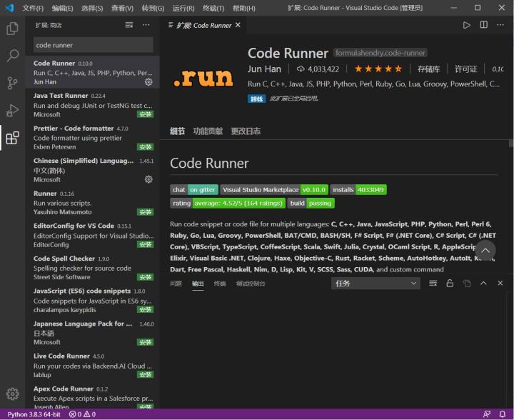The image size is (514, 420).
Task: Click the Visual Studio Marketplace v0.10.0 badge
Action: coord(274,189)
